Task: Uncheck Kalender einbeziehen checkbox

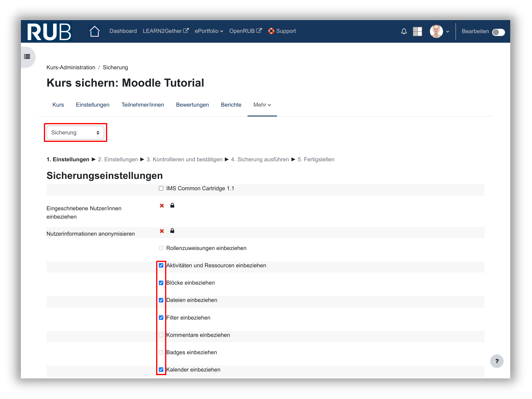Action: coord(161,370)
